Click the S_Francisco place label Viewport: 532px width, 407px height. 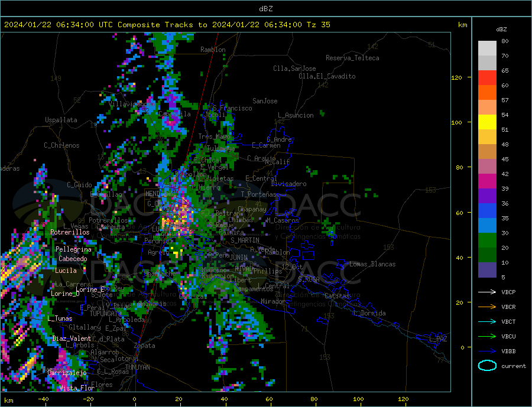232,108
